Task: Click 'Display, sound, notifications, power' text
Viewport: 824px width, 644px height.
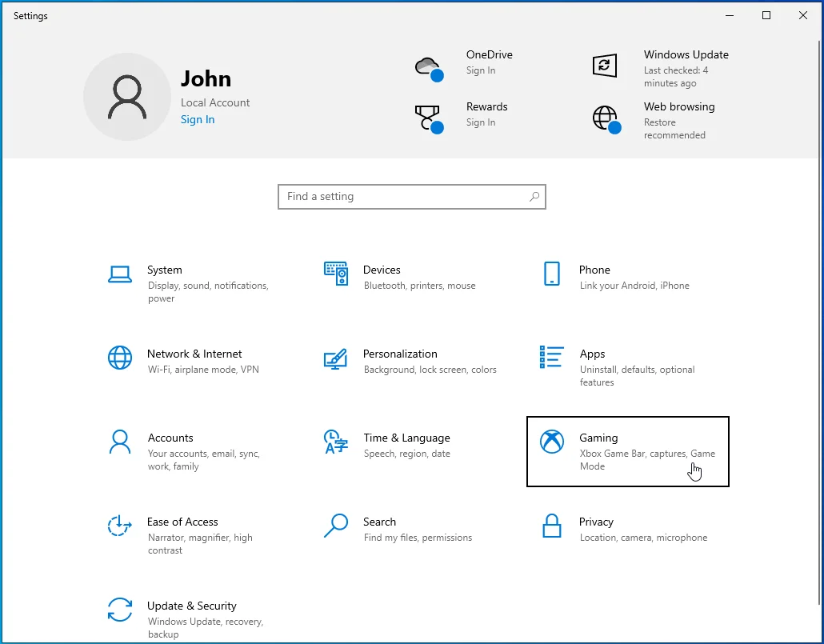Action: pyautogui.click(x=208, y=292)
